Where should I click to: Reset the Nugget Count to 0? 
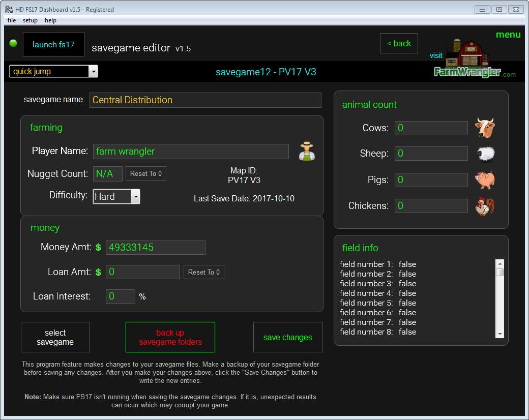pos(145,174)
